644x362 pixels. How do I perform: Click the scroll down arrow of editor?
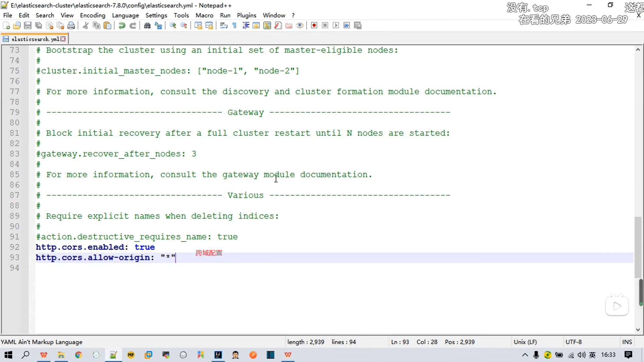point(638,330)
